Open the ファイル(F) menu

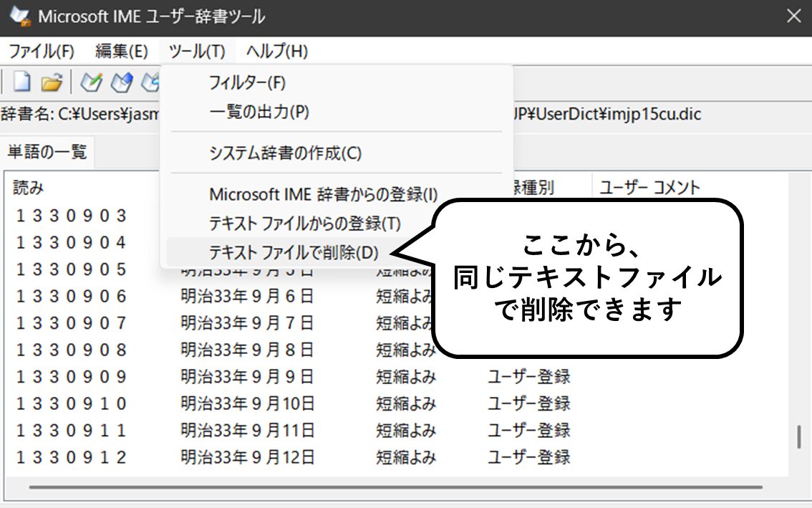point(42,52)
